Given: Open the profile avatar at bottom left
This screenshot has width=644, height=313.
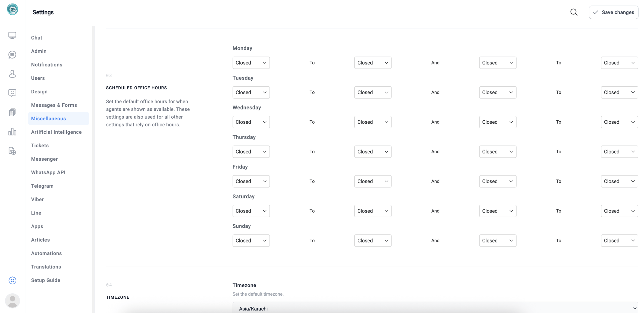Looking at the screenshot, I should click(12, 301).
